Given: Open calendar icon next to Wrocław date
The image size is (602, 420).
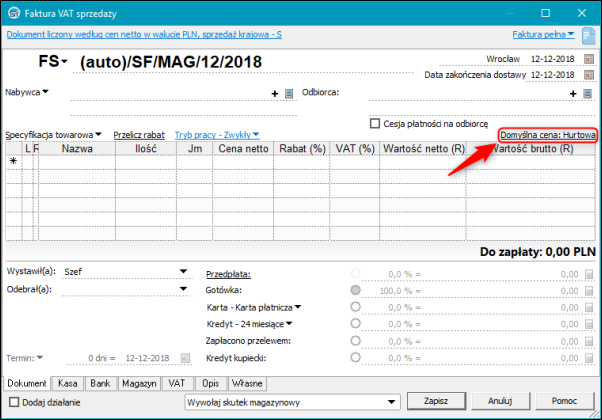Looking at the screenshot, I should coord(589,59).
